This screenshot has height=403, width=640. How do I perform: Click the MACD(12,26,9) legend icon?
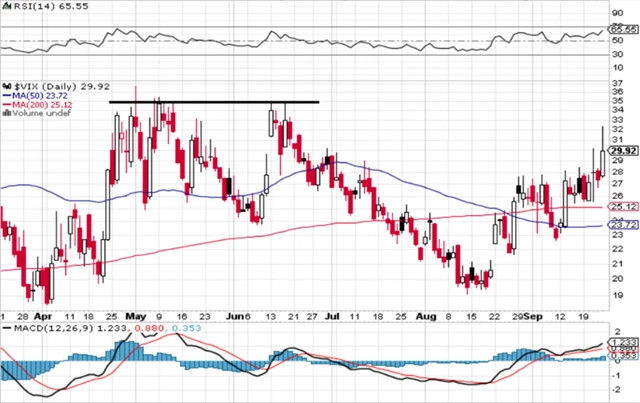5,327
